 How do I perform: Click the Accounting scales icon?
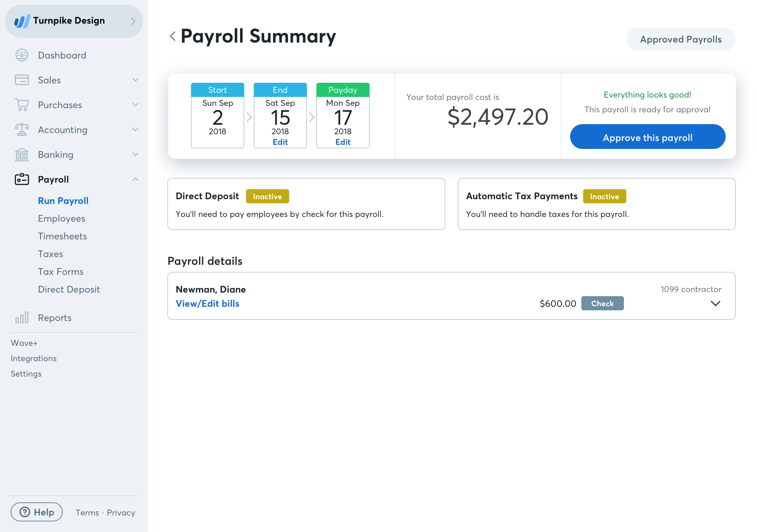22,129
